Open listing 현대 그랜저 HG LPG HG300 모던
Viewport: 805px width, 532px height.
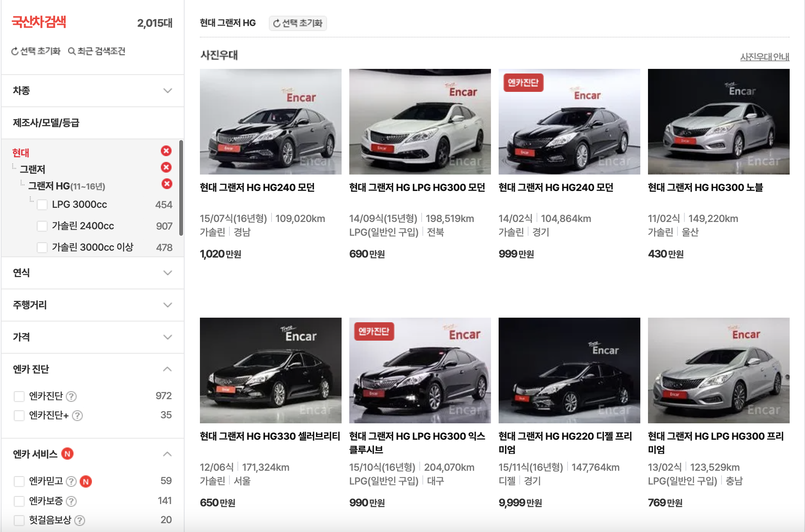(x=417, y=188)
